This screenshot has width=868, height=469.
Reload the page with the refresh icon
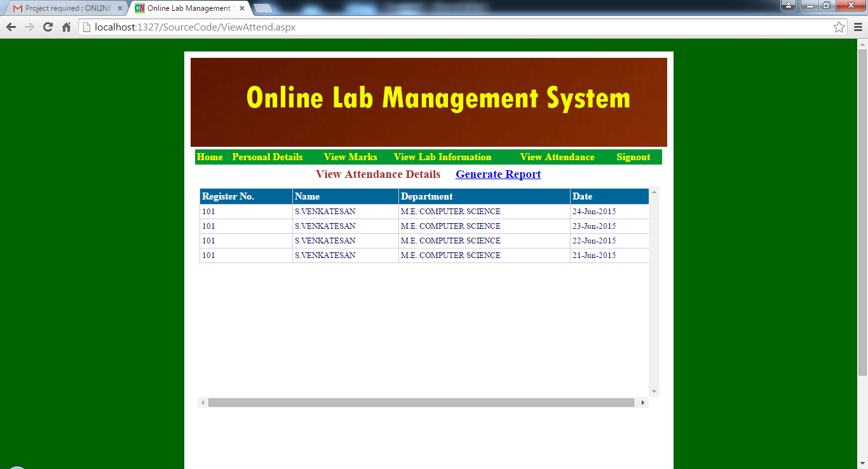[x=48, y=27]
